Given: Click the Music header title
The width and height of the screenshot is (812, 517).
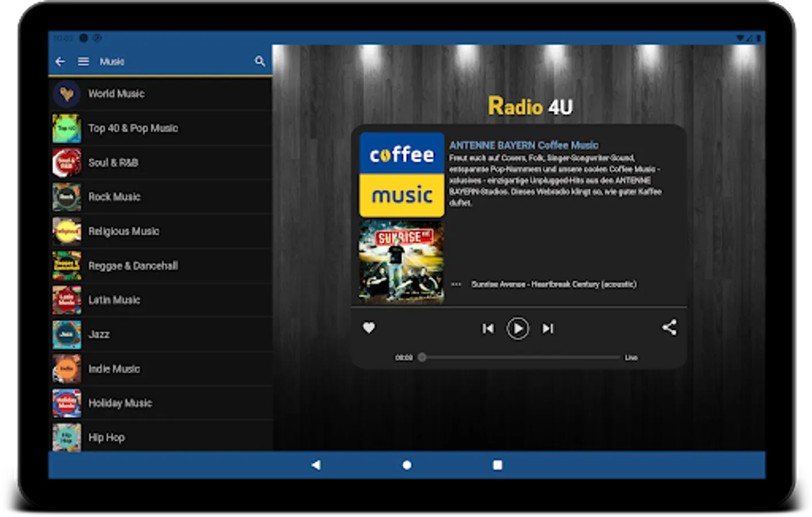Looking at the screenshot, I should click(112, 61).
